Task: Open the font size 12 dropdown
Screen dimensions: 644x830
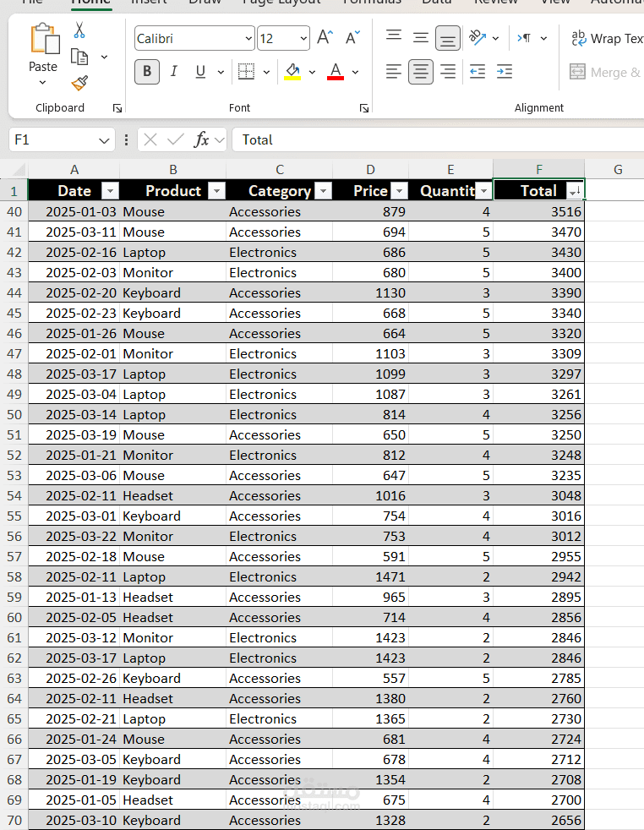Action: tap(303, 39)
